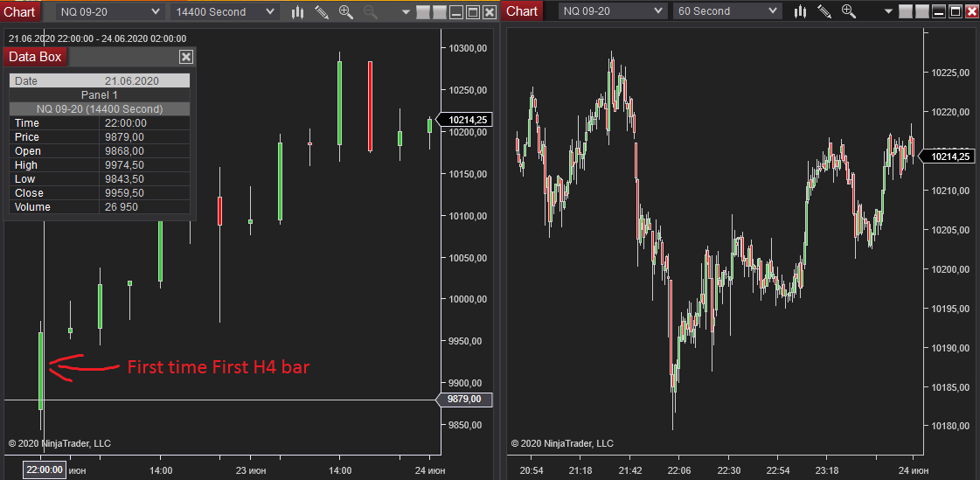The height and width of the screenshot is (480, 980).
Task: Click the 22:00:00 crosshair time label
Action: 44,470
